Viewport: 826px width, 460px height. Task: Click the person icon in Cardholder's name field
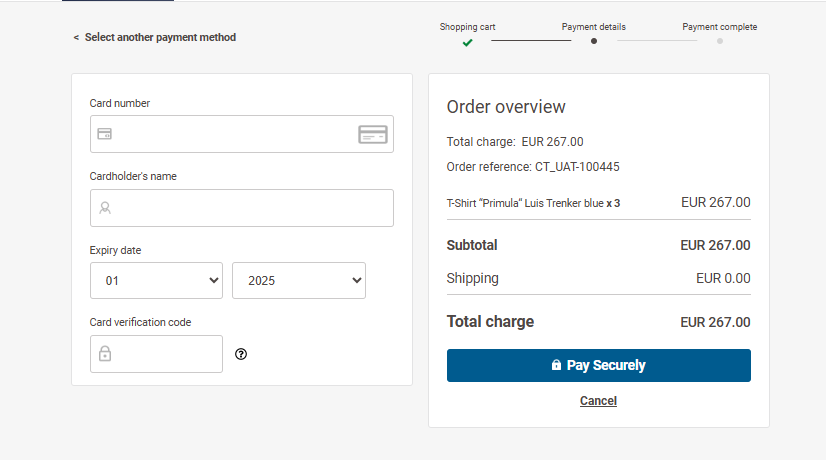point(105,208)
